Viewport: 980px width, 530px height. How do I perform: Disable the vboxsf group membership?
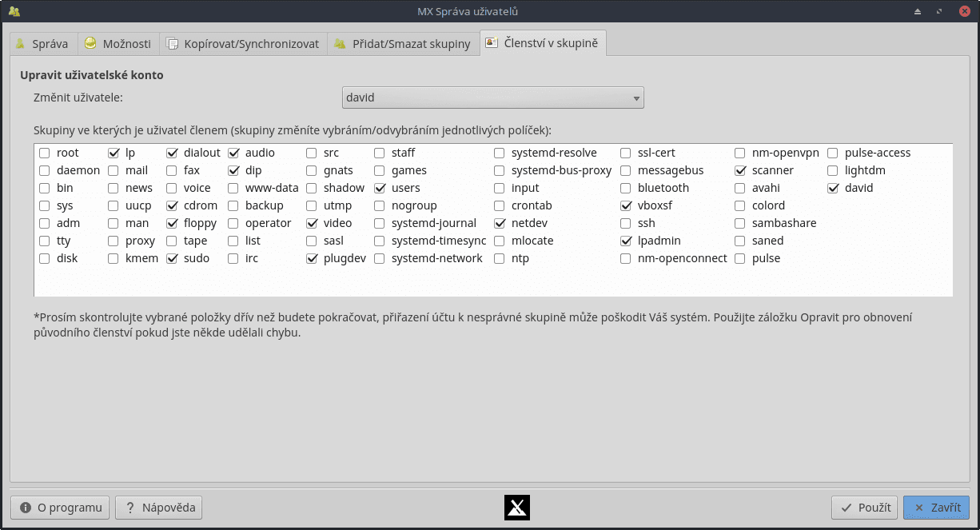click(x=625, y=205)
